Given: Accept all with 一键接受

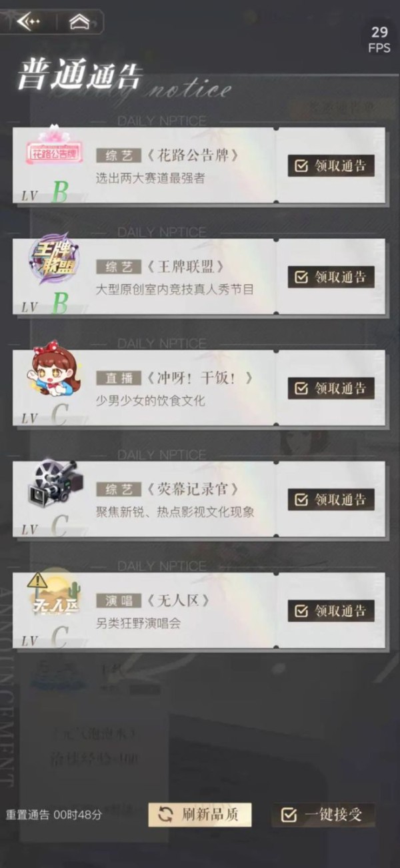Looking at the screenshot, I should tap(323, 815).
